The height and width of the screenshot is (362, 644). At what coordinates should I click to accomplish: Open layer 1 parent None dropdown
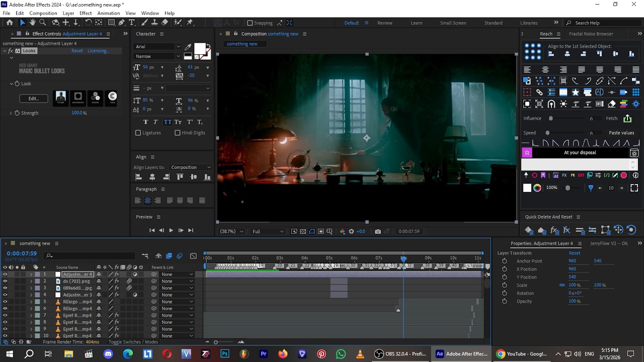pos(177,275)
